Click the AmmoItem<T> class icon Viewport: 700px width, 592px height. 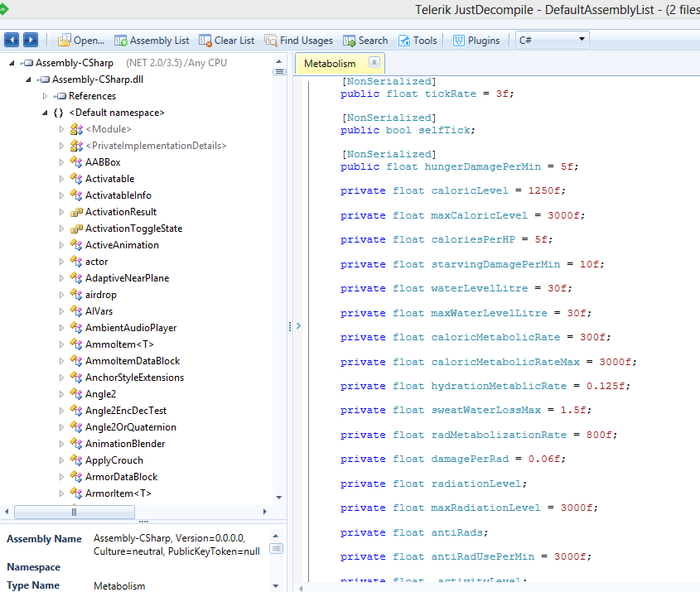pos(76,344)
